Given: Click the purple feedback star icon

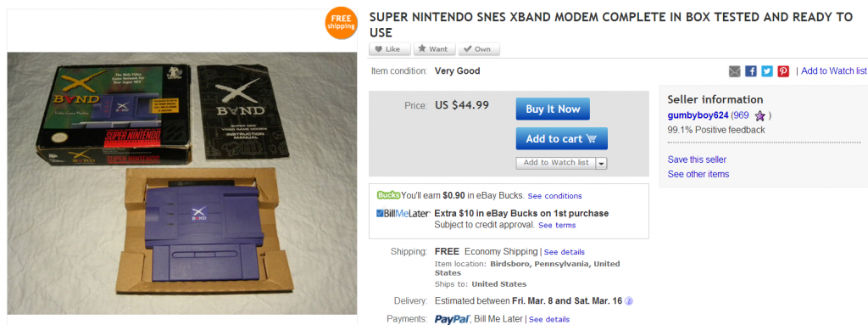Looking at the screenshot, I should click(x=759, y=116).
